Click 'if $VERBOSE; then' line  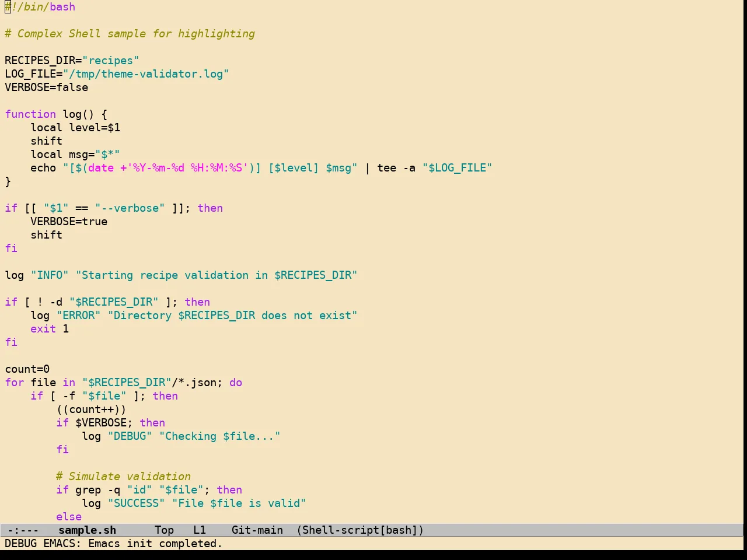coord(110,423)
